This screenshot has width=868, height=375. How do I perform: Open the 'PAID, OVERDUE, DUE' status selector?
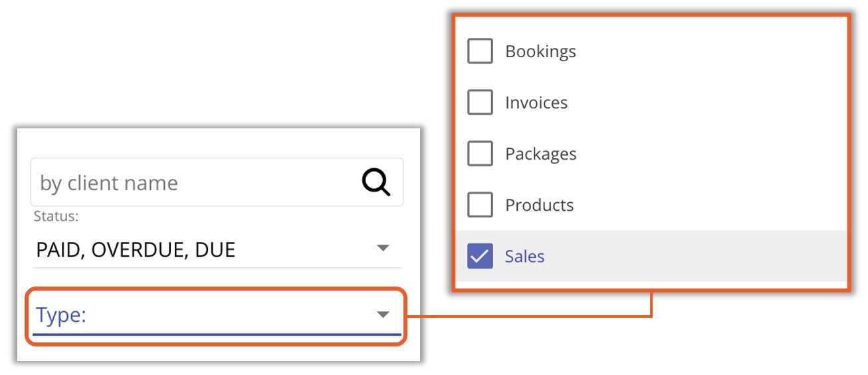136,250
